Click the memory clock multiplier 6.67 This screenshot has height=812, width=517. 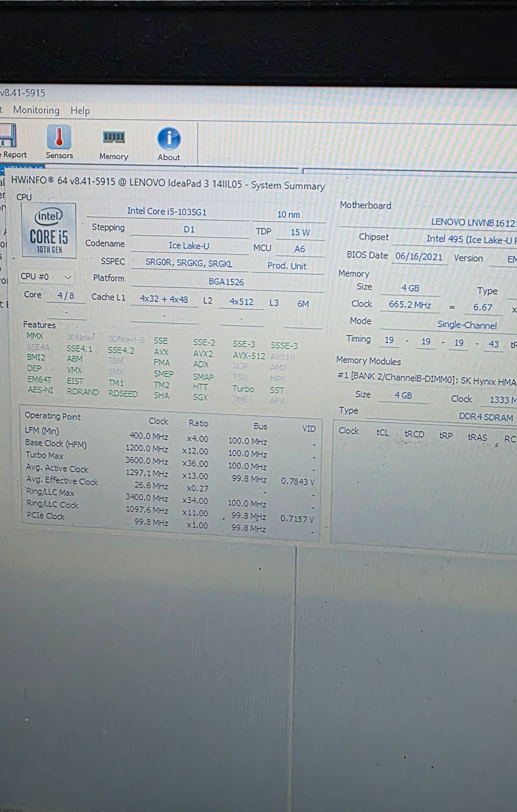(483, 307)
